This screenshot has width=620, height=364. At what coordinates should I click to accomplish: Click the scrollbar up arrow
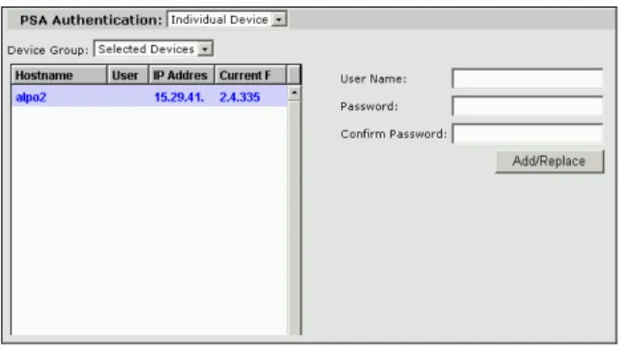294,93
